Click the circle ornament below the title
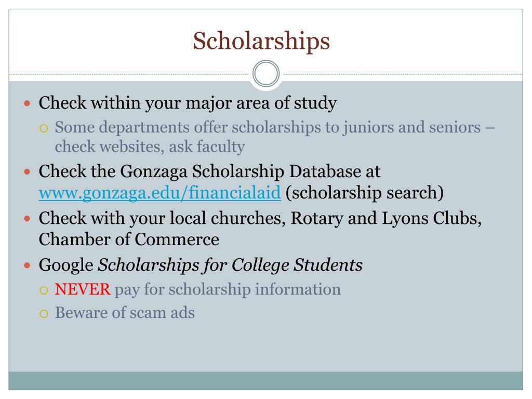 (266, 74)
